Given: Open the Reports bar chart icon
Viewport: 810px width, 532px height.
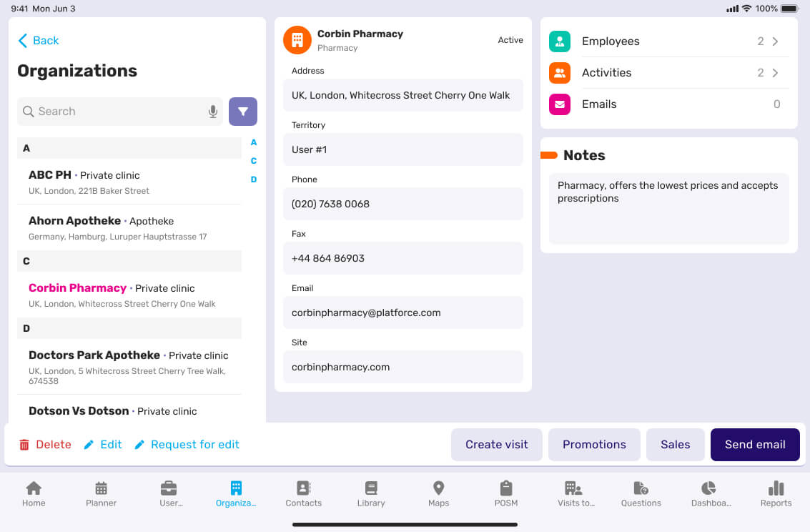Looking at the screenshot, I should tap(776, 488).
